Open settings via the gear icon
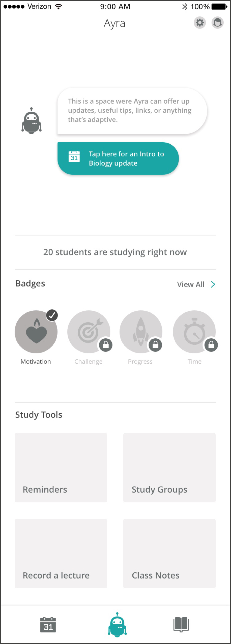This screenshot has width=231, height=644. pyautogui.click(x=200, y=23)
